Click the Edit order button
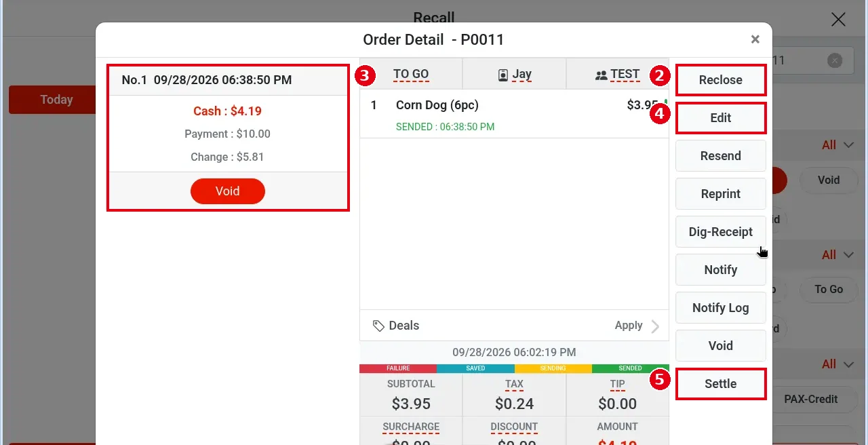868x445 pixels. click(721, 118)
